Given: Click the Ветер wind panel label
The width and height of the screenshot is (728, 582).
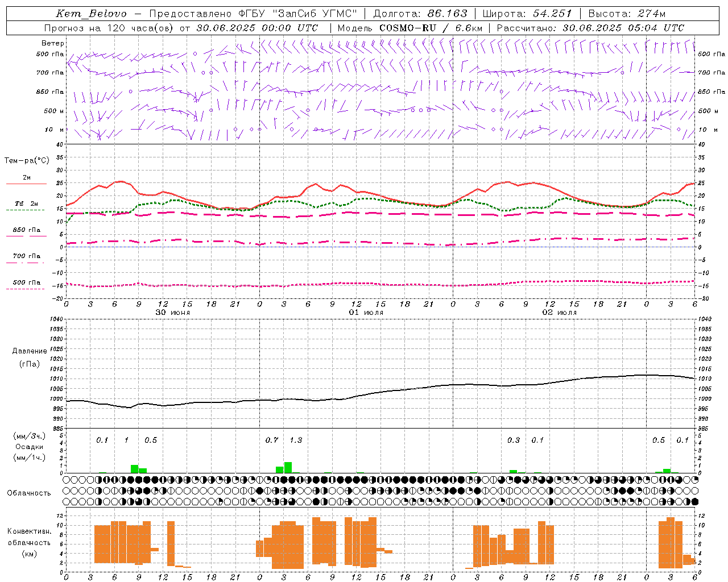Looking at the screenshot, I should tap(53, 43).
